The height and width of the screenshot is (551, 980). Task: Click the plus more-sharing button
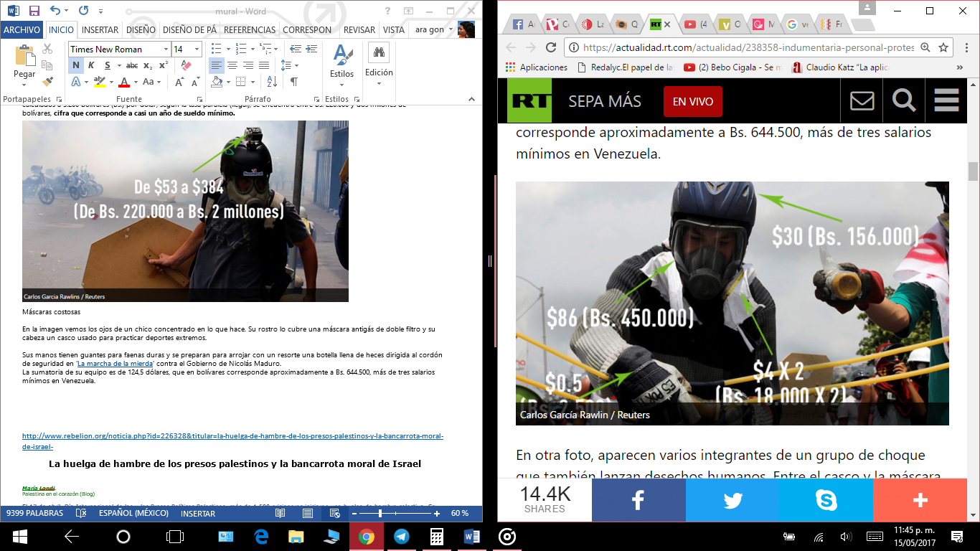tap(920, 500)
